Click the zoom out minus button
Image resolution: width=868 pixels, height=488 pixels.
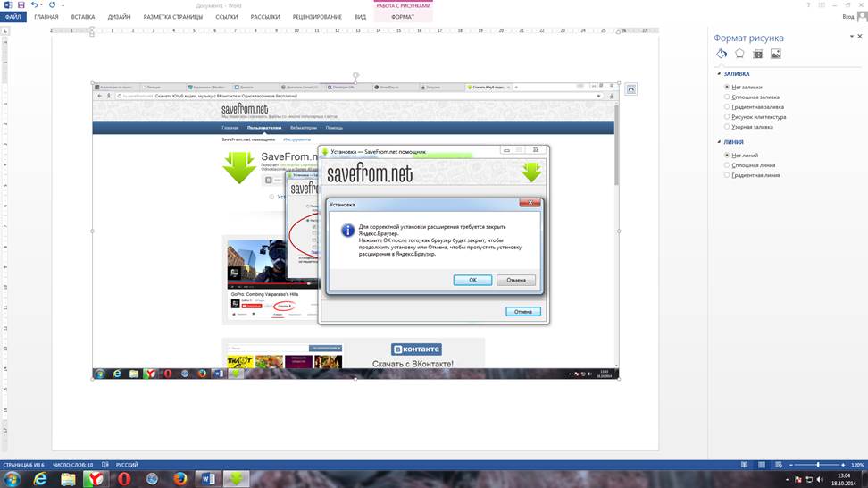pos(791,465)
